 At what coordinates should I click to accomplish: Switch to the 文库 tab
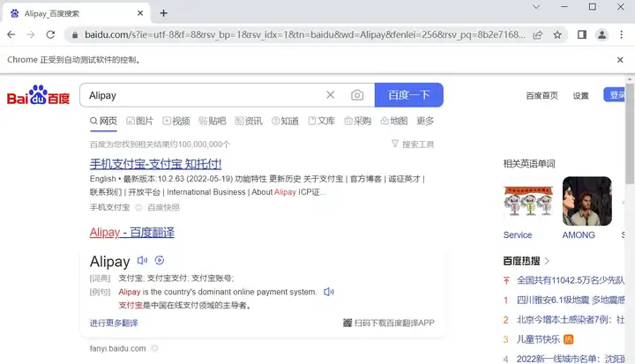coord(322,121)
